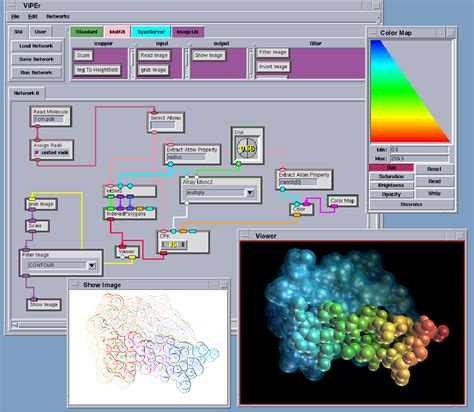Click the Color Map node
The image size is (474, 412).
342,201
